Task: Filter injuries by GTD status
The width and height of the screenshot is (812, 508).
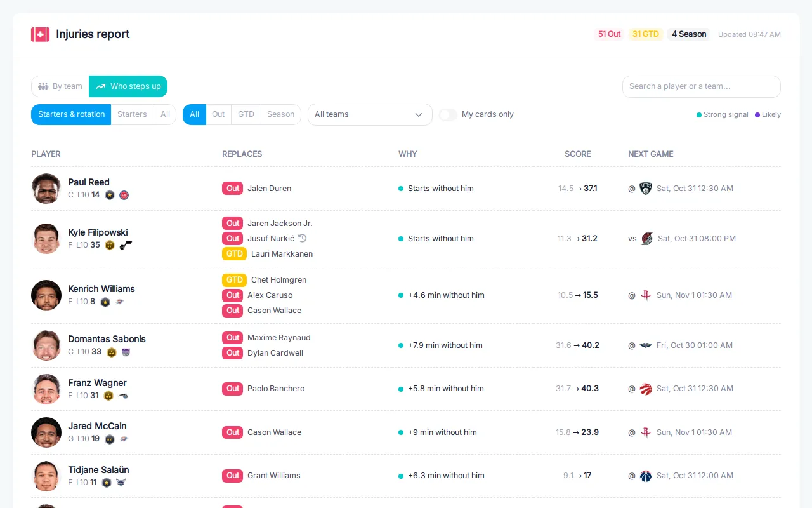Action: tap(246, 114)
